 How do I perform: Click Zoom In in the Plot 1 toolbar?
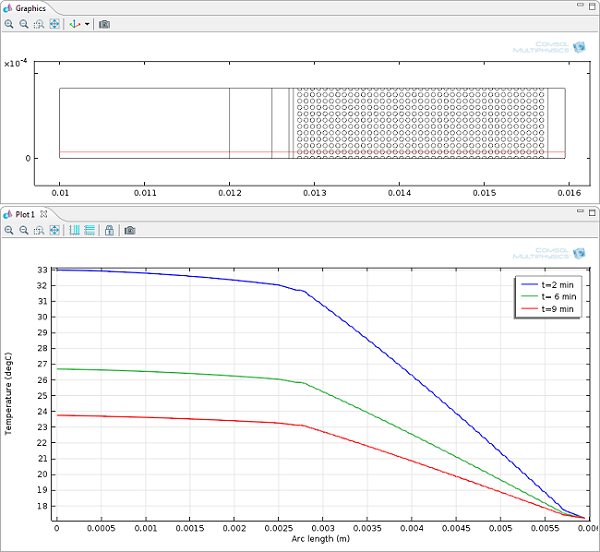[9, 230]
